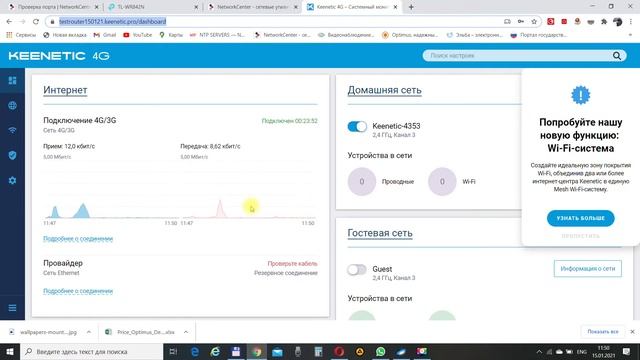Screen dimensions: 640x360
Task: Open Chrome three-dot menu
Action: [x=631, y=21]
